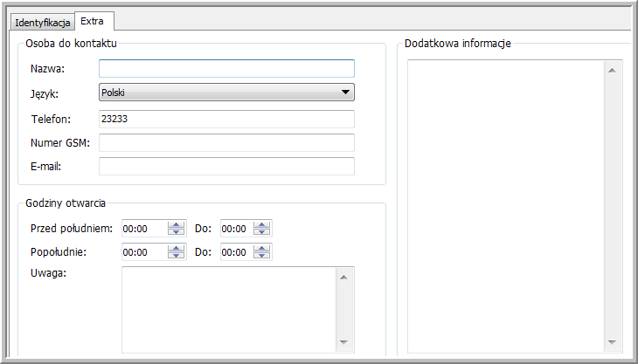
Task: Click inside the Uwaga text area
Action: pos(227,309)
